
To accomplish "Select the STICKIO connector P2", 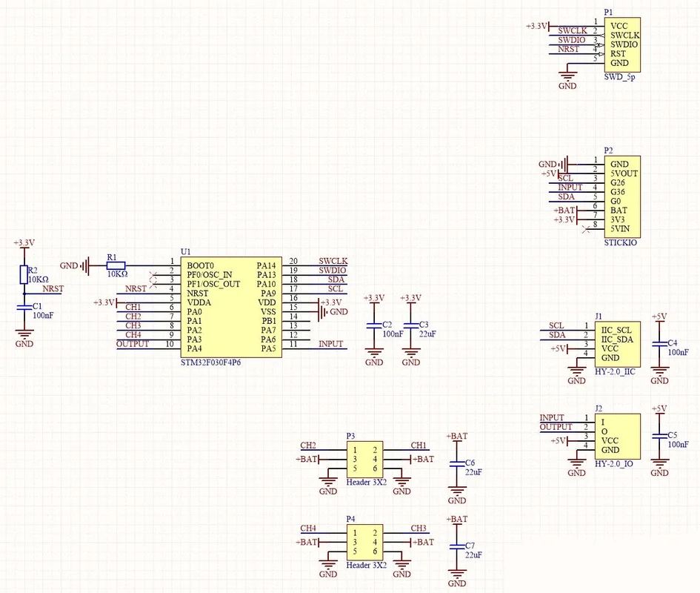I will 622,196.
